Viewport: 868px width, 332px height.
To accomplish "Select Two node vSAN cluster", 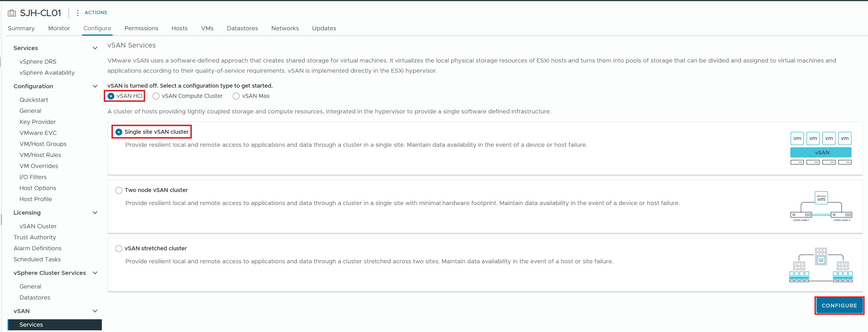I will [119, 190].
